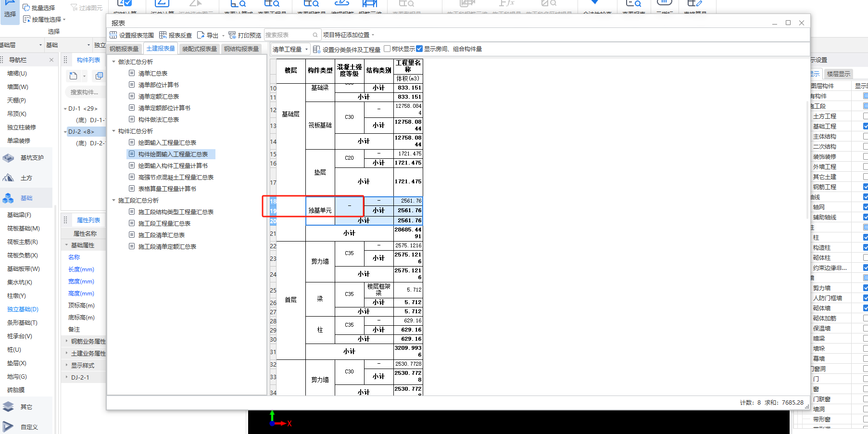This screenshot has height=434, width=868.
Task: Enable the 树状显示 checkbox
Action: pos(387,49)
